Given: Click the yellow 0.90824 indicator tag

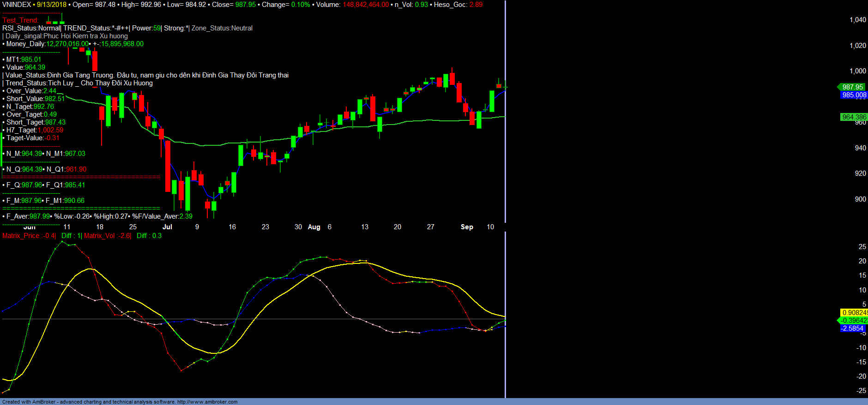Looking at the screenshot, I should coord(854,313).
